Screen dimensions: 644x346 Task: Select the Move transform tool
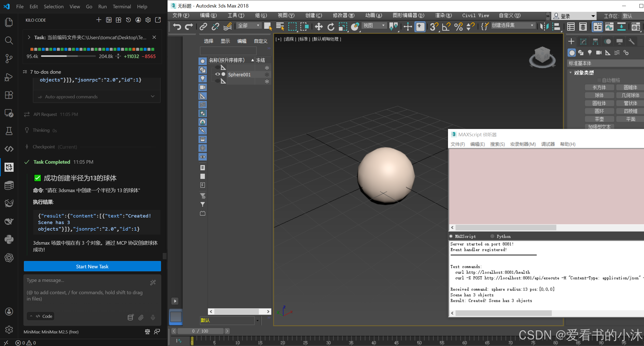319,26
